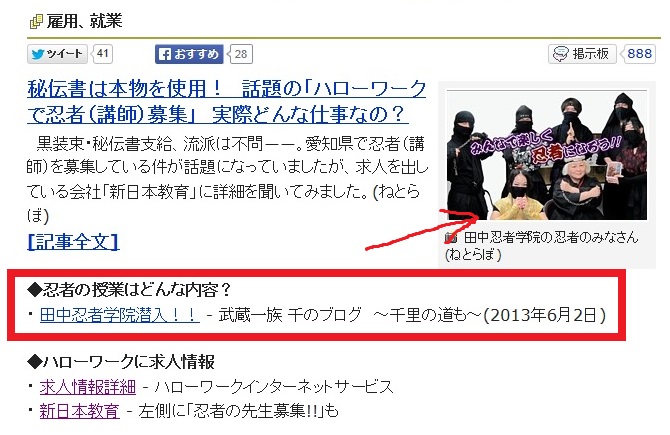The height and width of the screenshot is (435, 670).
Task: Open the 掲示板 discussion board button
Action: [x=582, y=54]
